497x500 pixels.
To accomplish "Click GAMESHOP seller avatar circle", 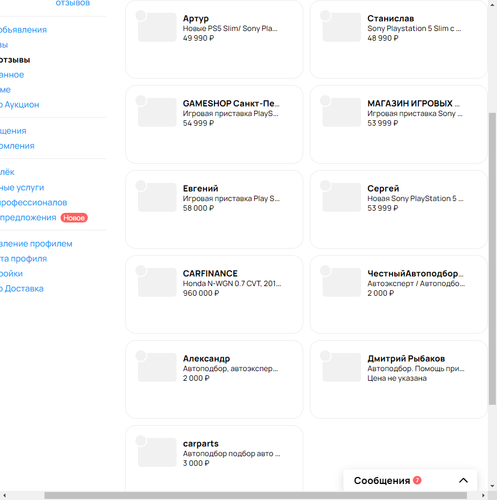I will [x=141, y=101].
